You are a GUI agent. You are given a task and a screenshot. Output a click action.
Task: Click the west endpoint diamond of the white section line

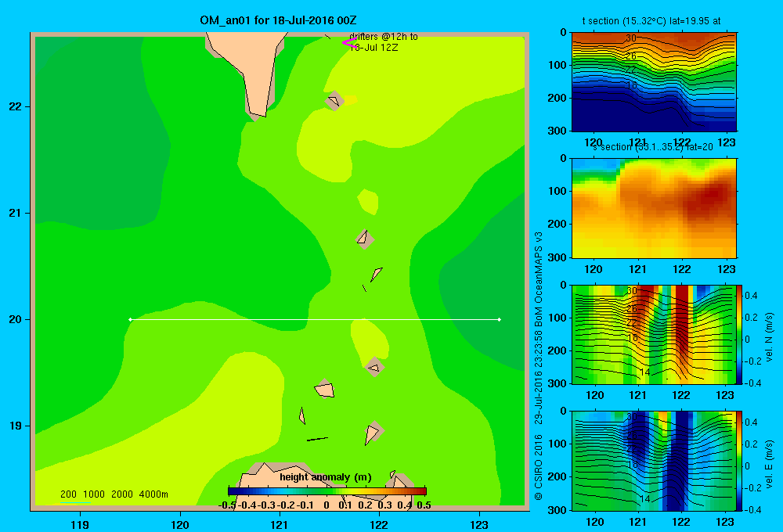[x=130, y=319]
